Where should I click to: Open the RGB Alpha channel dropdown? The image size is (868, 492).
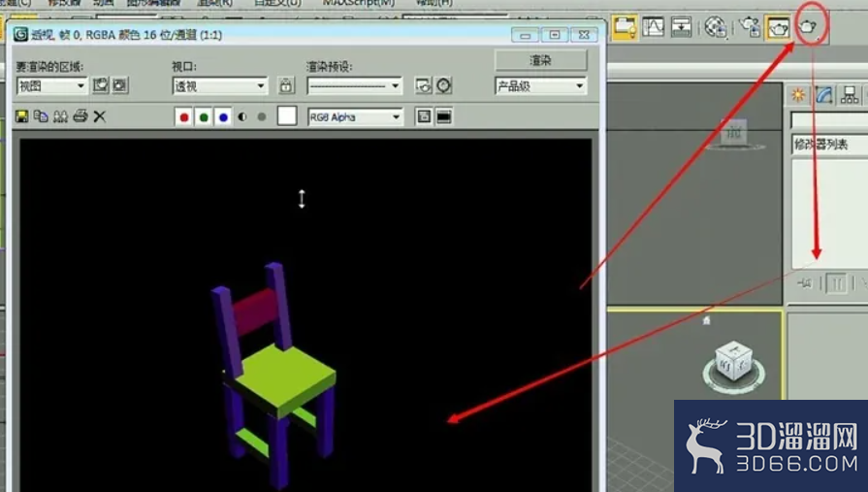click(x=355, y=116)
